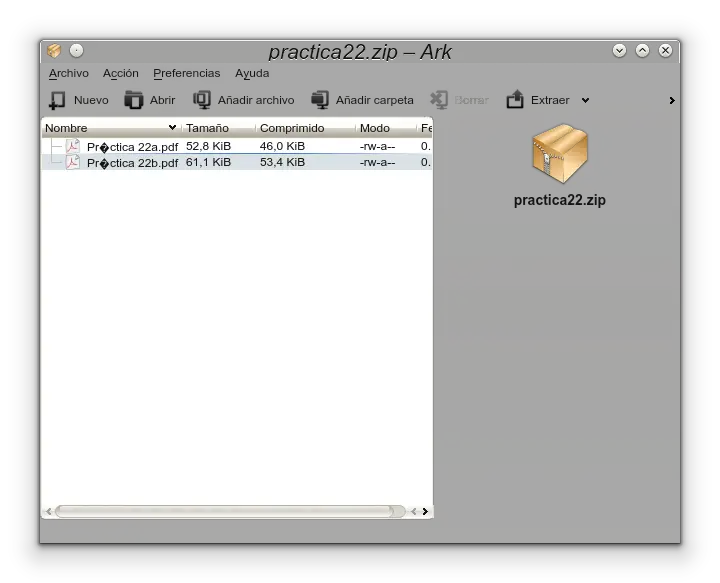
Task: Click the -rw-a-- mode of Práctica 22a.pdf
Action: 377,146
